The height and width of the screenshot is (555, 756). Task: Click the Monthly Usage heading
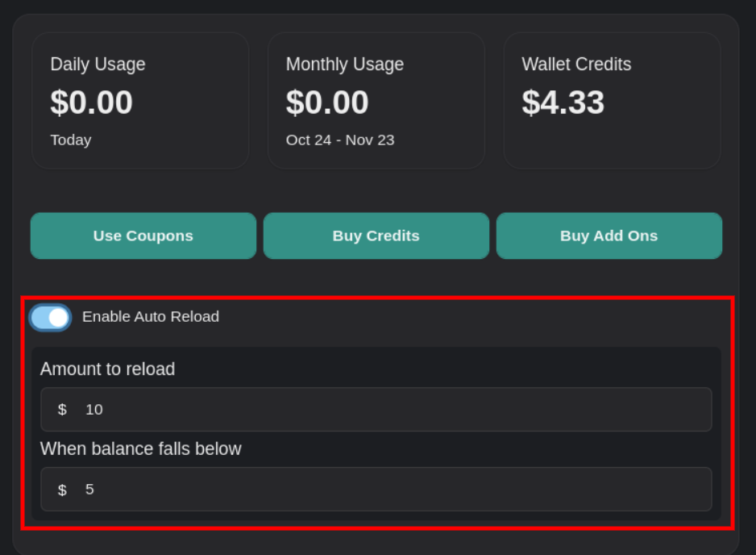click(345, 65)
